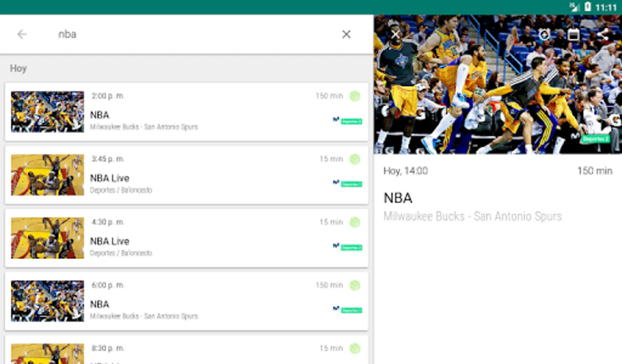Select the NBA title at 2:00 p. m.
Image resolution: width=622 pixels, height=364 pixels.
100,115
